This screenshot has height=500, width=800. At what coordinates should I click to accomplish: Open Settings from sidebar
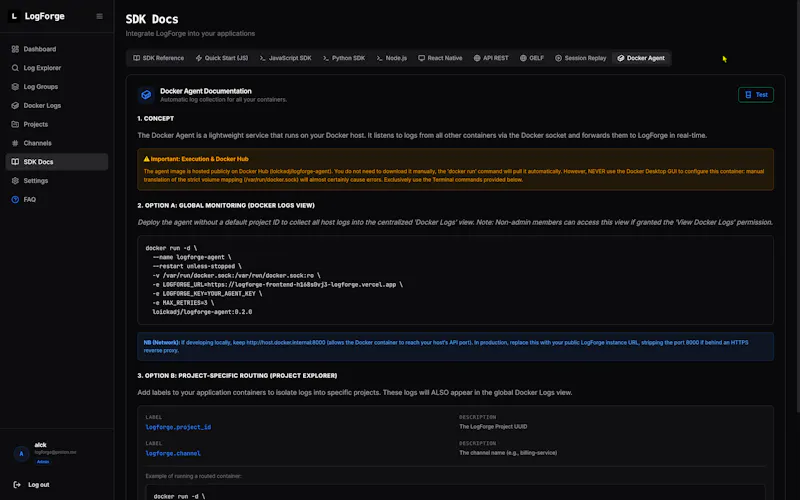point(57,181)
